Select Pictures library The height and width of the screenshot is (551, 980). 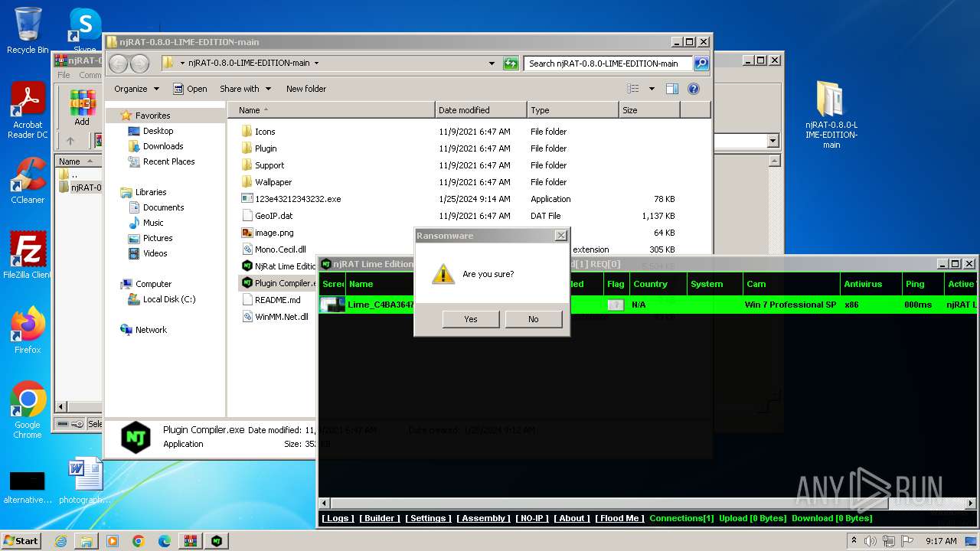tap(158, 238)
